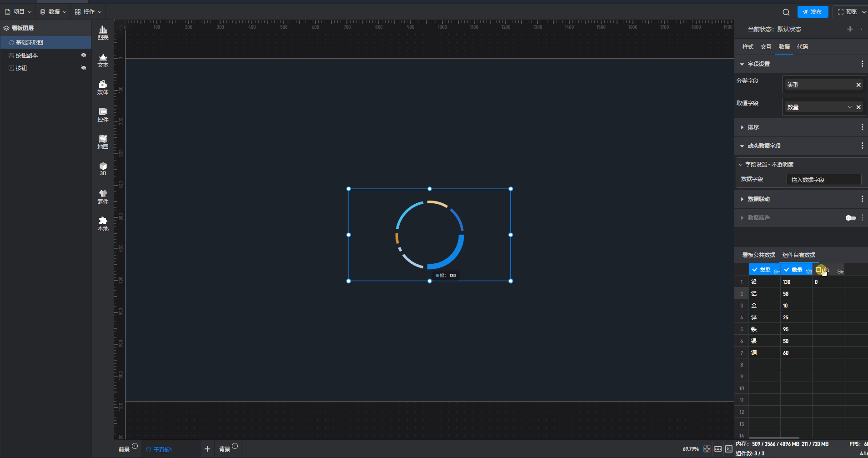Click the 发布 publish button

tap(812, 12)
